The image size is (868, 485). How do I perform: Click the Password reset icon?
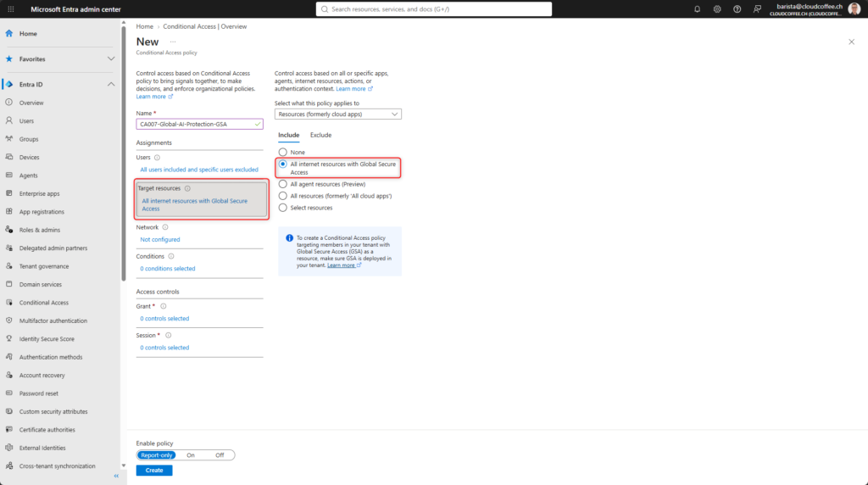pos(8,393)
